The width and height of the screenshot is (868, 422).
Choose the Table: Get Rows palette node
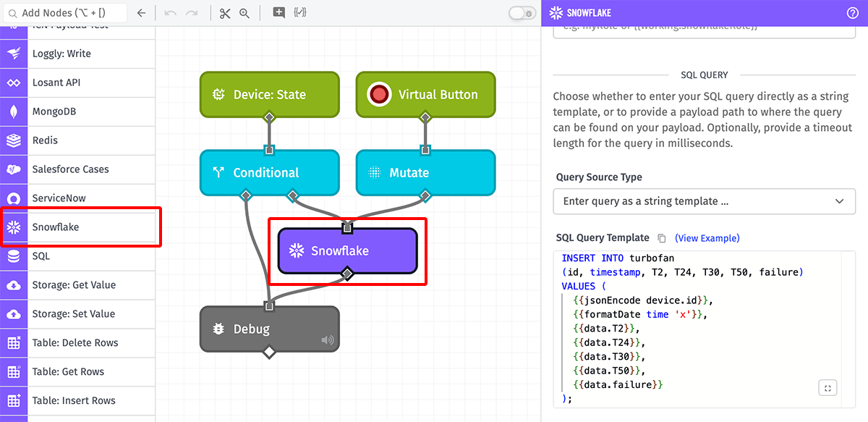(77, 372)
